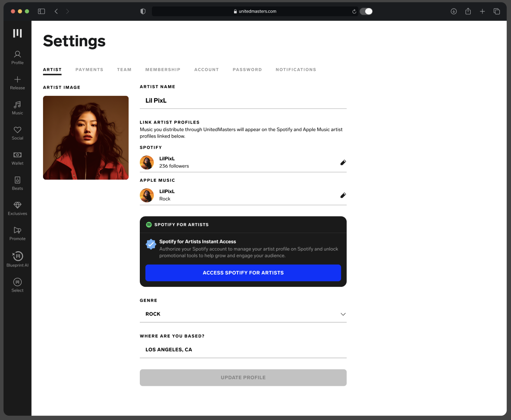Switch to the Membership tab
The image size is (511, 420).
(x=163, y=70)
